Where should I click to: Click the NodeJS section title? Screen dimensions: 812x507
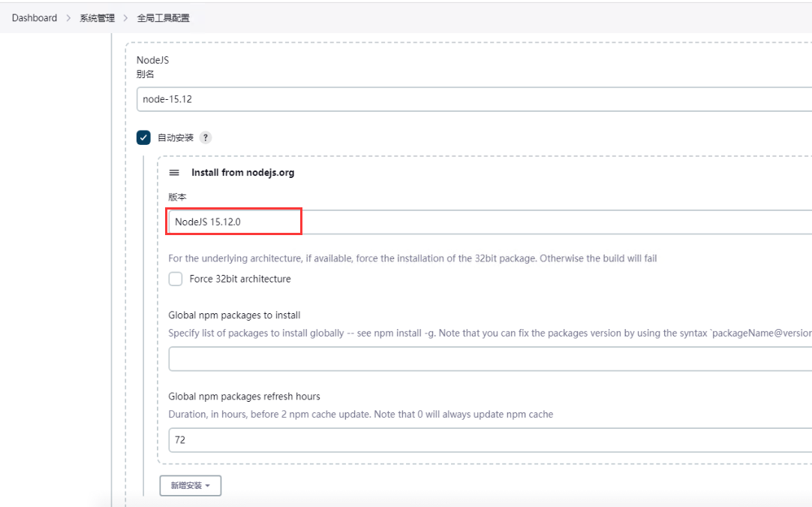coord(152,60)
